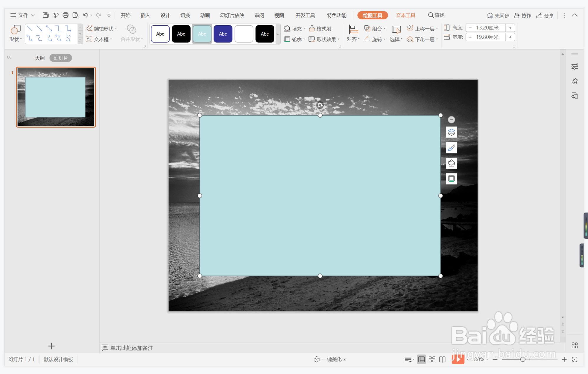Click the zoom out minus icon
The height and width of the screenshot is (374, 588).
coord(495,359)
